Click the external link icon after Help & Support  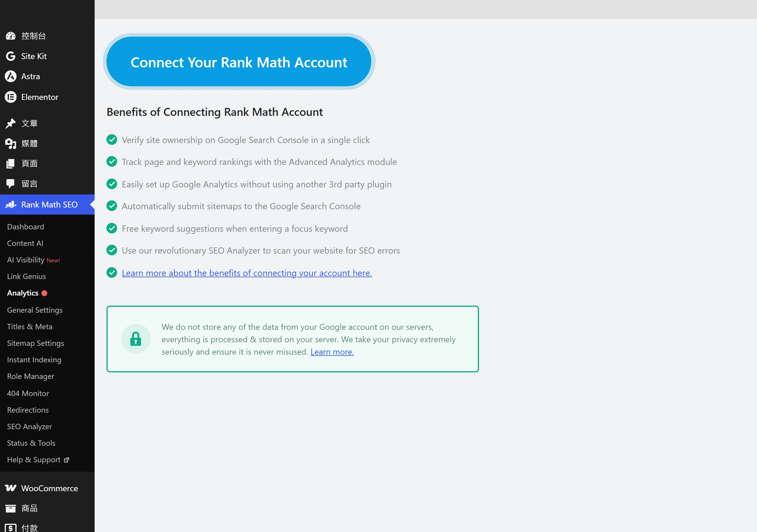pos(66,460)
